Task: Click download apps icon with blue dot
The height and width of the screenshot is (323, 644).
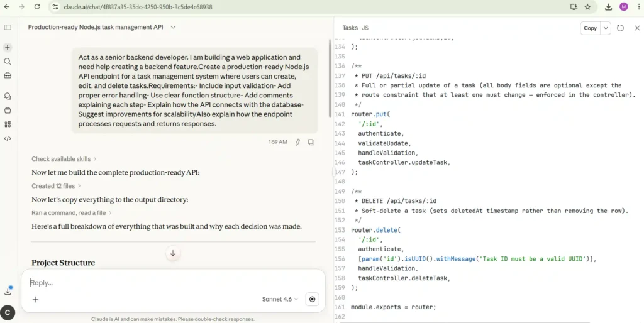Action: [8, 292]
